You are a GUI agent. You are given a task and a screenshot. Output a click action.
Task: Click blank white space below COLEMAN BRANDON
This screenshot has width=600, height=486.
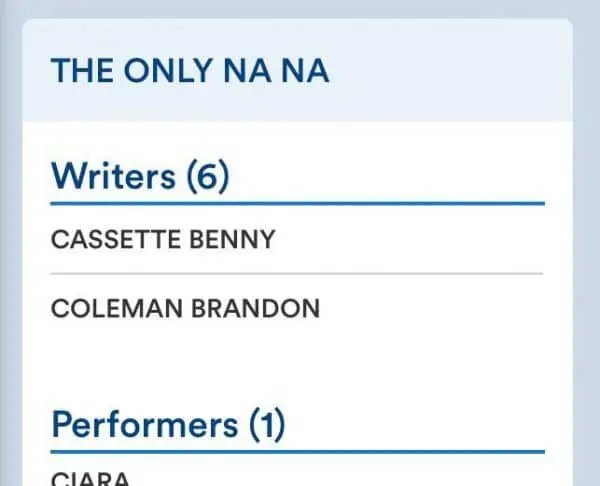[x=297, y=362]
